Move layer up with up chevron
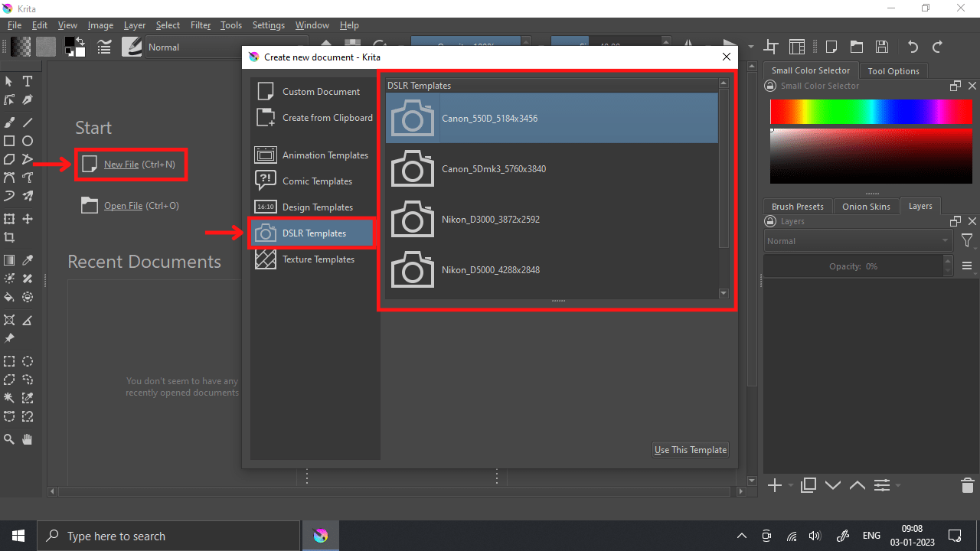The height and width of the screenshot is (551, 980). point(857,485)
